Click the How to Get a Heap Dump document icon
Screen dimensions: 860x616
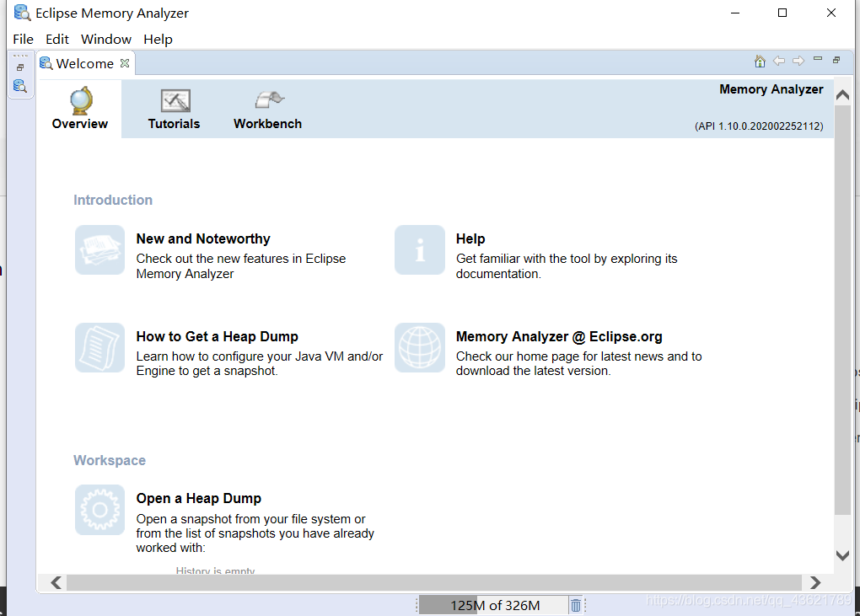click(99, 347)
